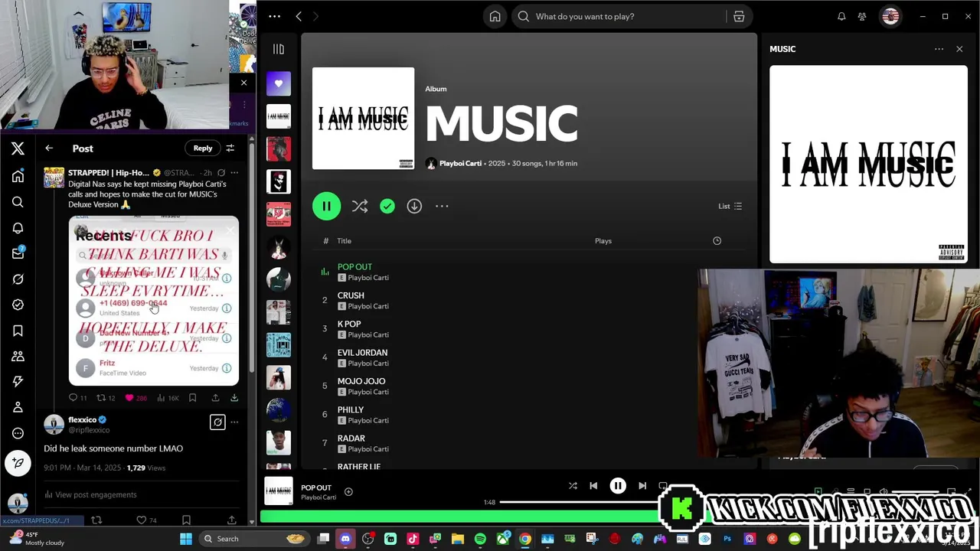
Task: Sort tracks by duration clock column
Action: click(x=717, y=241)
